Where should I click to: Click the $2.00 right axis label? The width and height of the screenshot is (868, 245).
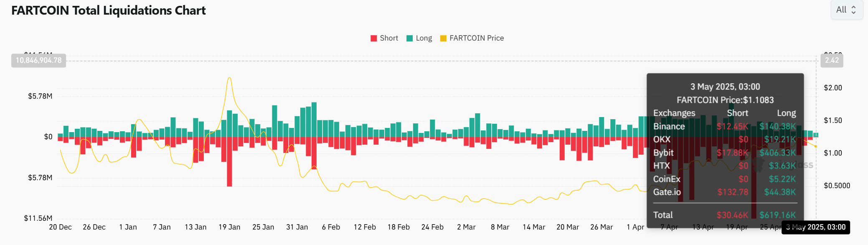(x=833, y=88)
